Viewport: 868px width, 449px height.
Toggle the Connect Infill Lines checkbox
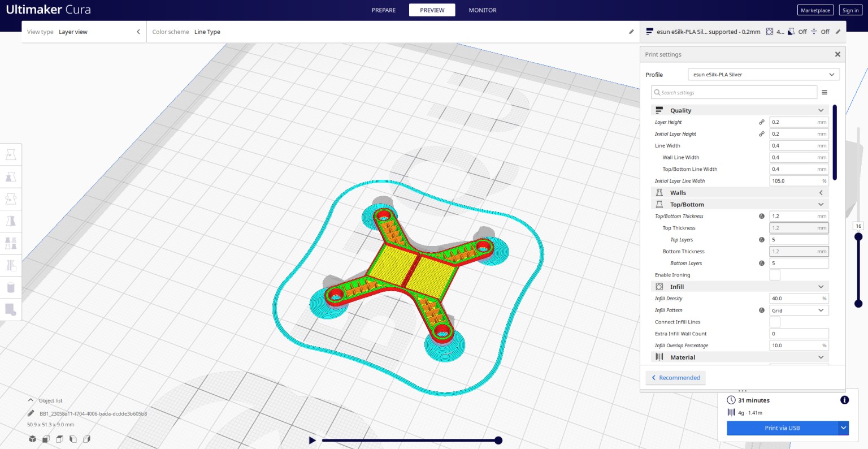point(775,322)
